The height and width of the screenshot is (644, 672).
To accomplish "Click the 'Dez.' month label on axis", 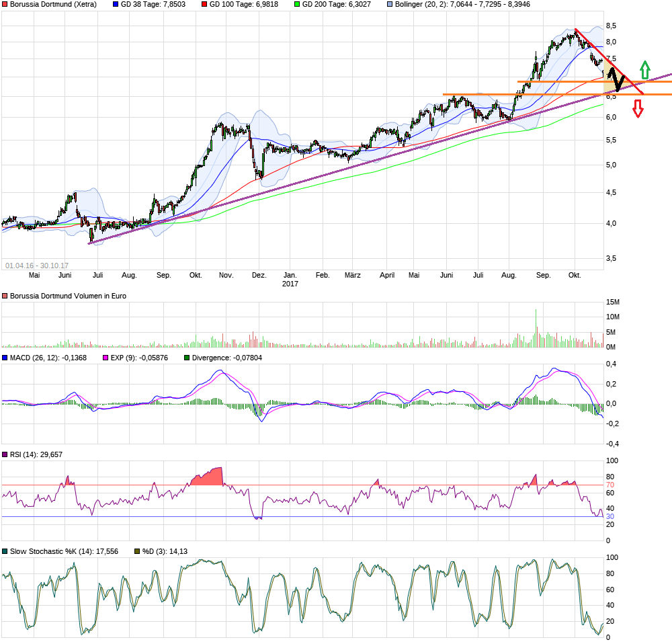I will coord(259,275).
